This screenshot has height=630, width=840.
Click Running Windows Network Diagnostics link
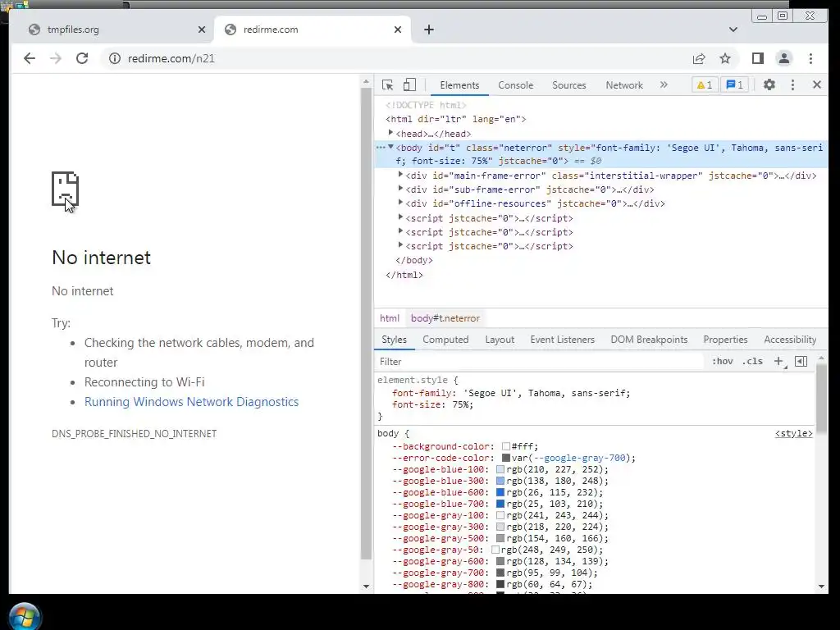191,402
